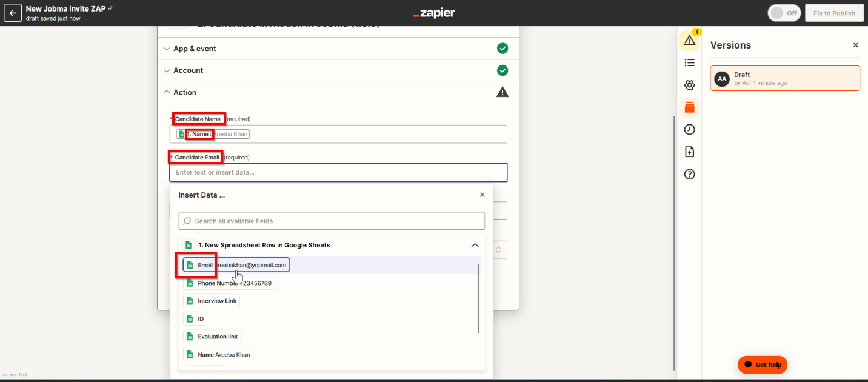Click the Fix to Publish button

click(834, 13)
